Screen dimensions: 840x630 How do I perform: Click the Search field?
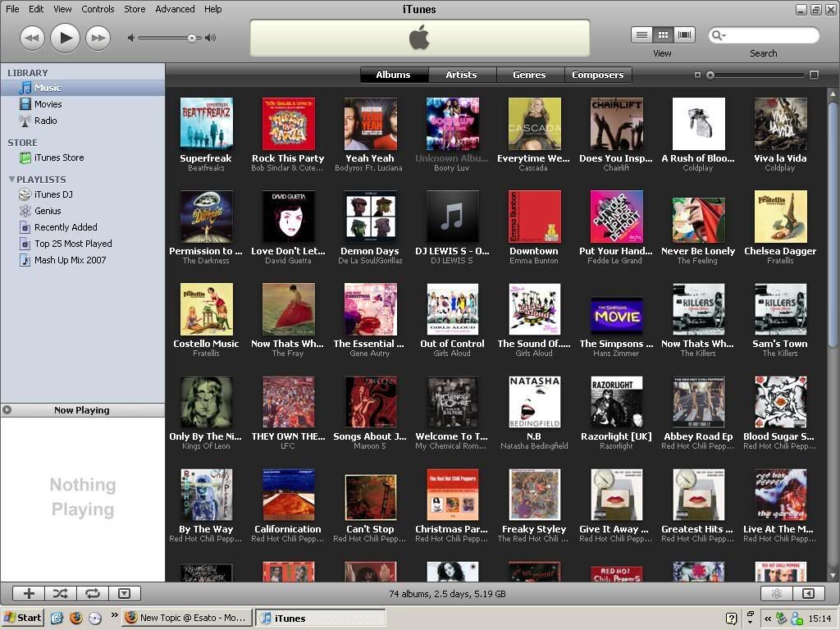(764, 35)
